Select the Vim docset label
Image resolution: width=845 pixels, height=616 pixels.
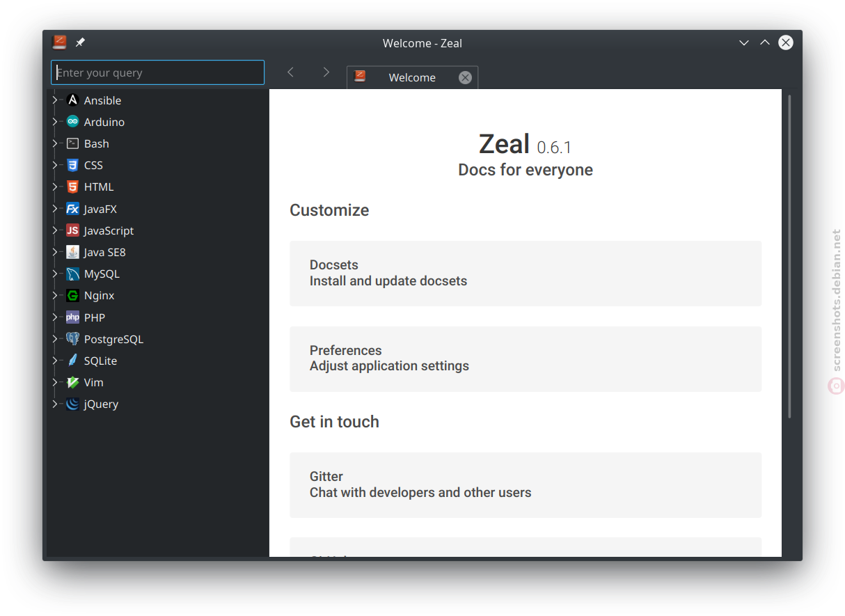point(94,382)
